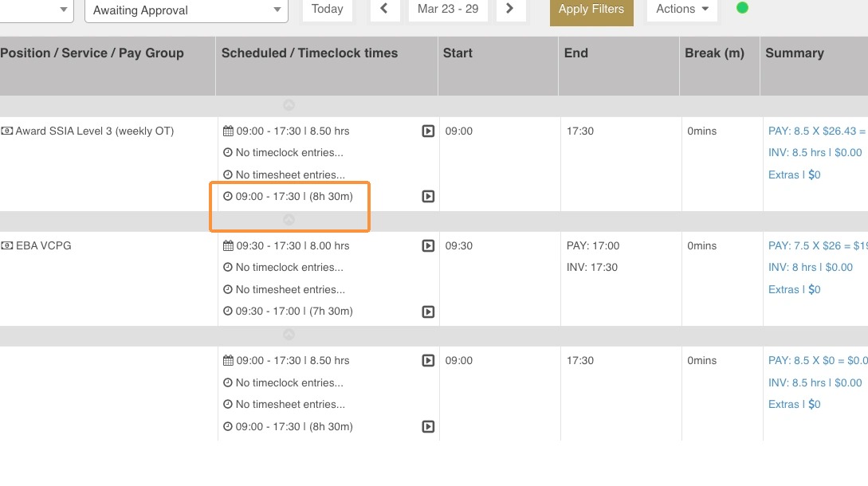Click play icon beside EBA VCPG 8.00 hrs schedule
868x486 pixels.
click(x=428, y=246)
